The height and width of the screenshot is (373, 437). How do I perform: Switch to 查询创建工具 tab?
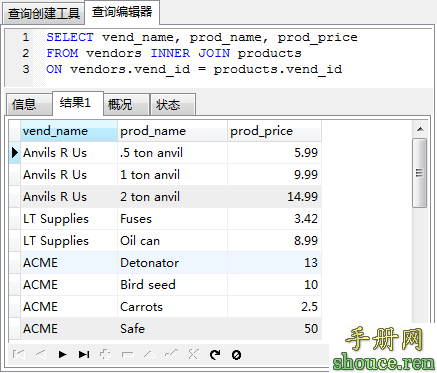point(43,14)
